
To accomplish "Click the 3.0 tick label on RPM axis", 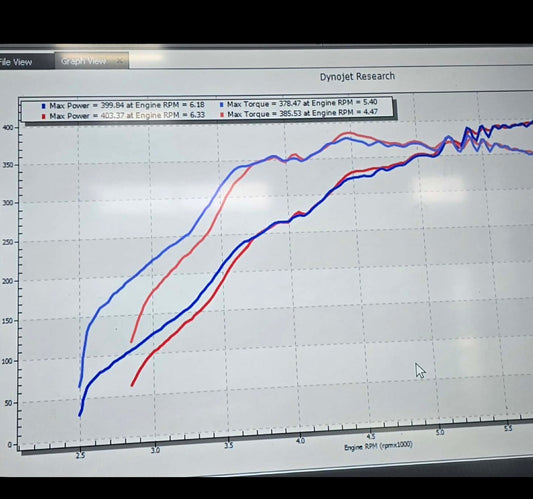I will coord(155,450).
